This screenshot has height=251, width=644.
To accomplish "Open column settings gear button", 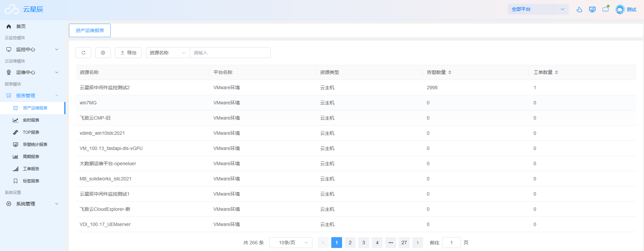I will [x=103, y=53].
